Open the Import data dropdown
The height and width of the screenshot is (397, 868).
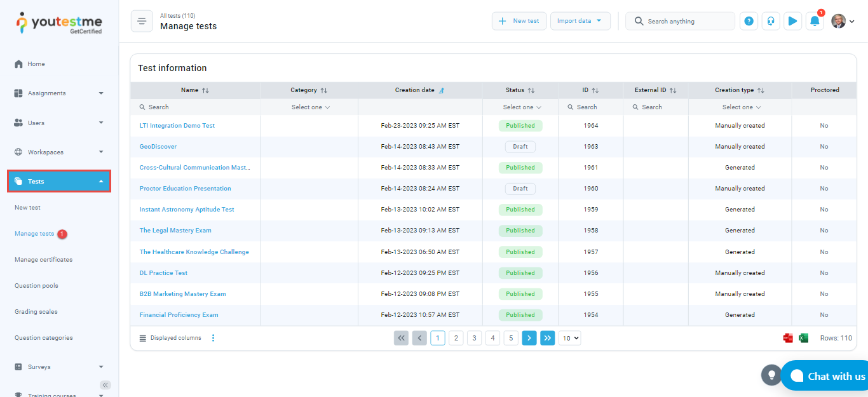580,21
